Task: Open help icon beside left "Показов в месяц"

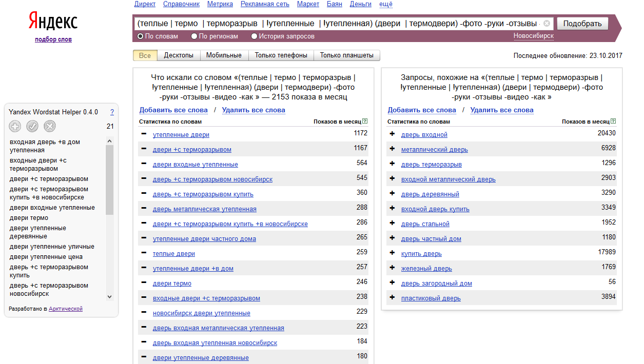Action: 365,122
